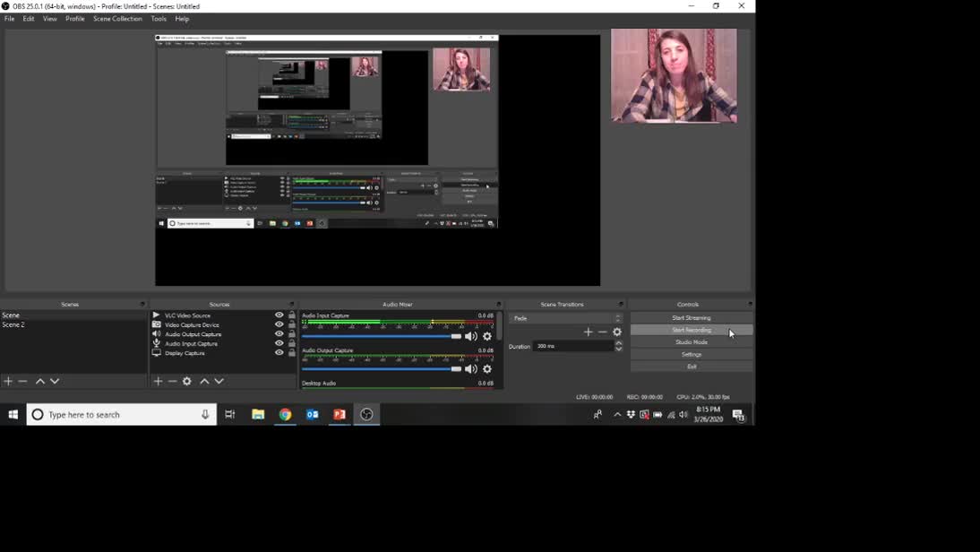
Task: Click the Windows taskbar search box
Action: [122, 415]
